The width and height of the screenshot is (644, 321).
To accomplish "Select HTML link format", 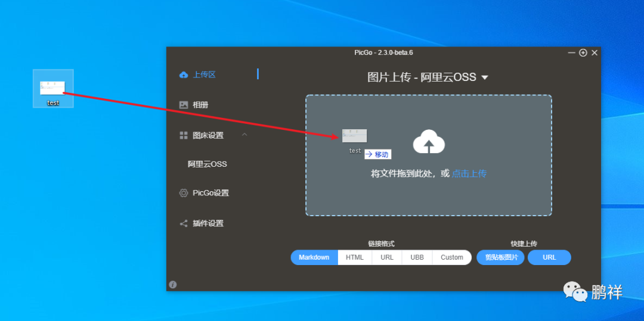I will pyautogui.click(x=355, y=257).
